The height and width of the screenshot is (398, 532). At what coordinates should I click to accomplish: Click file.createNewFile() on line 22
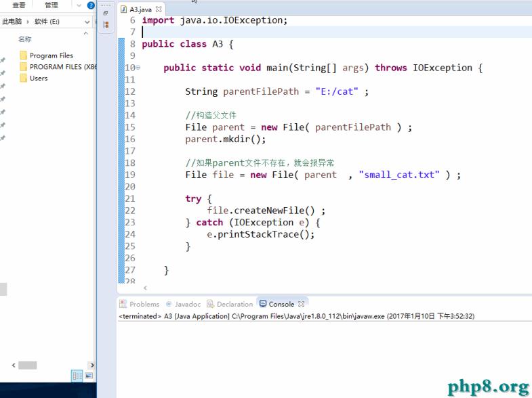coord(266,211)
